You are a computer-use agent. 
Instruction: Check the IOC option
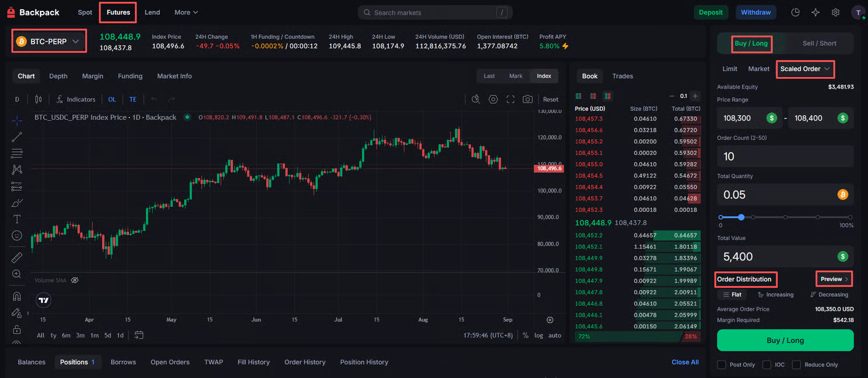(x=767, y=365)
